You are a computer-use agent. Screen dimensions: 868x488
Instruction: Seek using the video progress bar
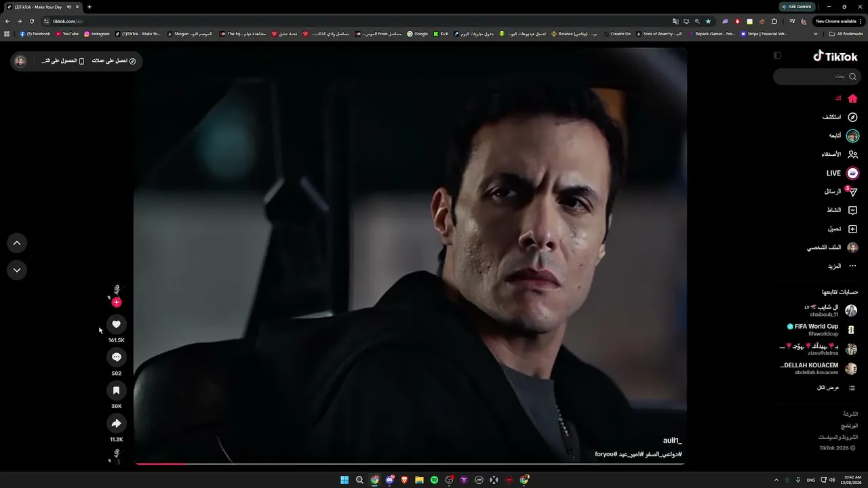410,464
